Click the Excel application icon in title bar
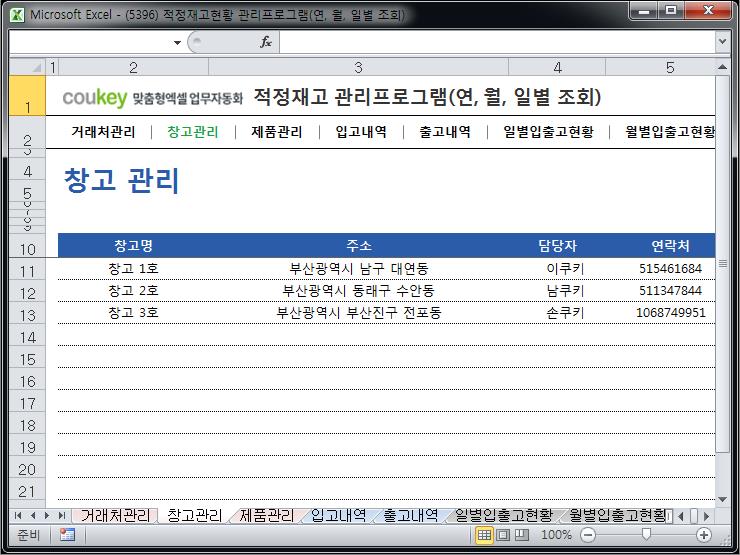 click(17, 15)
